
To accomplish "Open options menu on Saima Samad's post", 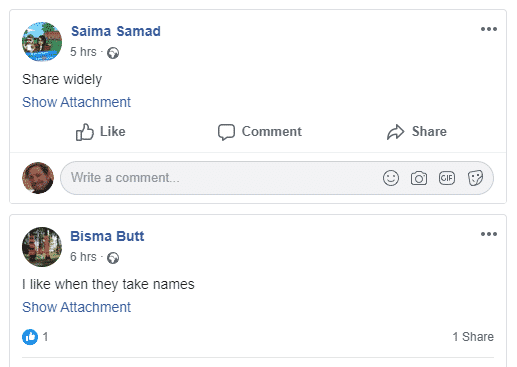I will coord(489,29).
